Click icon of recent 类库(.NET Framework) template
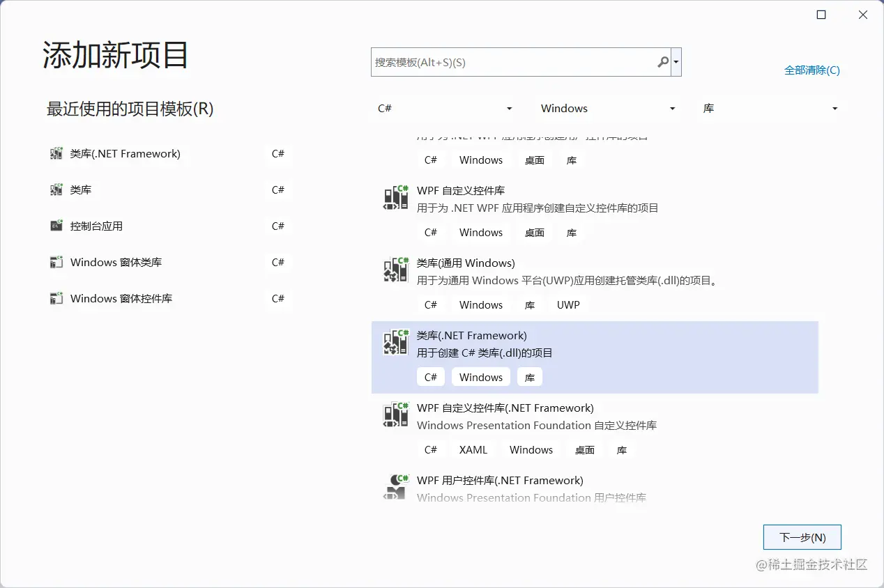The image size is (884, 588). (x=56, y=153)
